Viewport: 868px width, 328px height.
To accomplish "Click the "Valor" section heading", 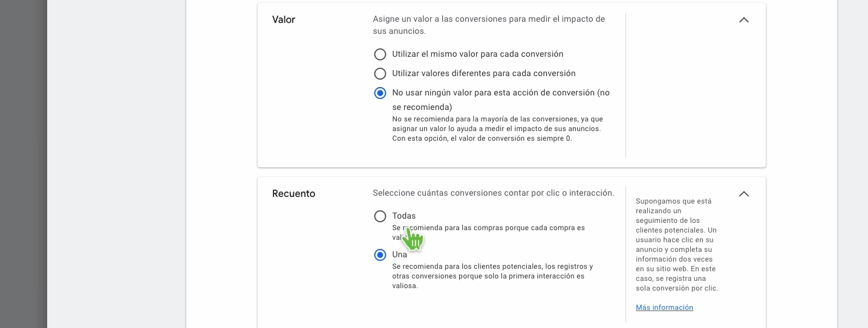I will click(x=284, y=20).
